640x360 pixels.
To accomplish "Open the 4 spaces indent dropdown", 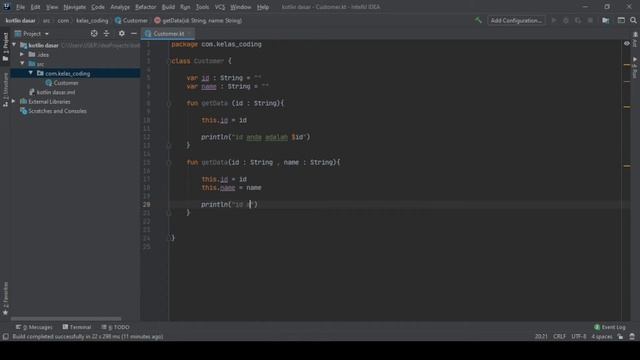I will coord(602,337).
